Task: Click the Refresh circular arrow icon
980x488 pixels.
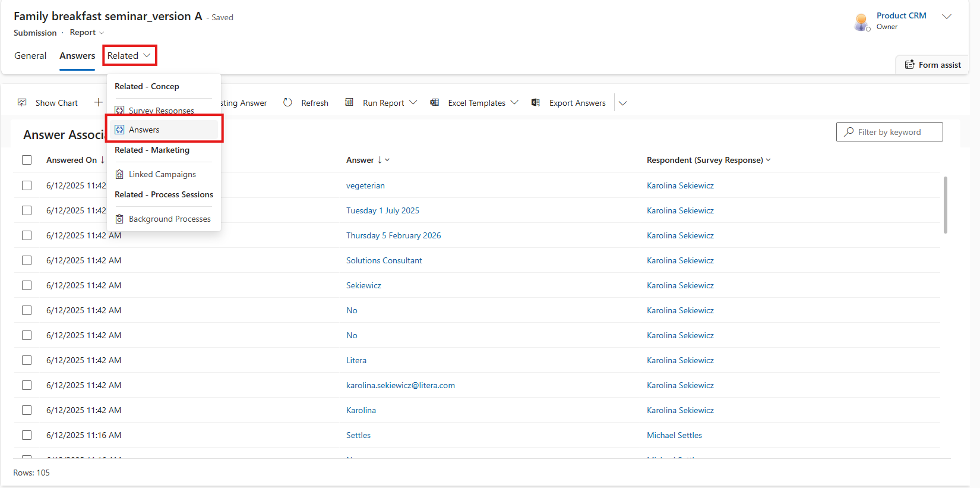Action: click(x=287, y=102)
